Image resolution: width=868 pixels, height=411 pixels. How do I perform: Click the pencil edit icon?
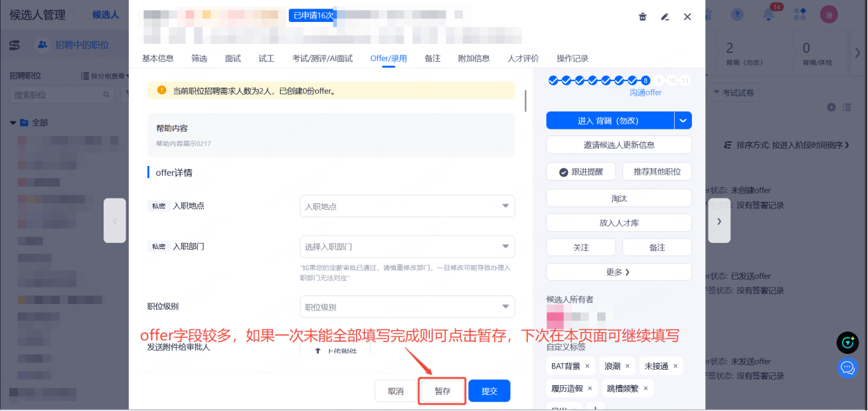pos(665,17)
